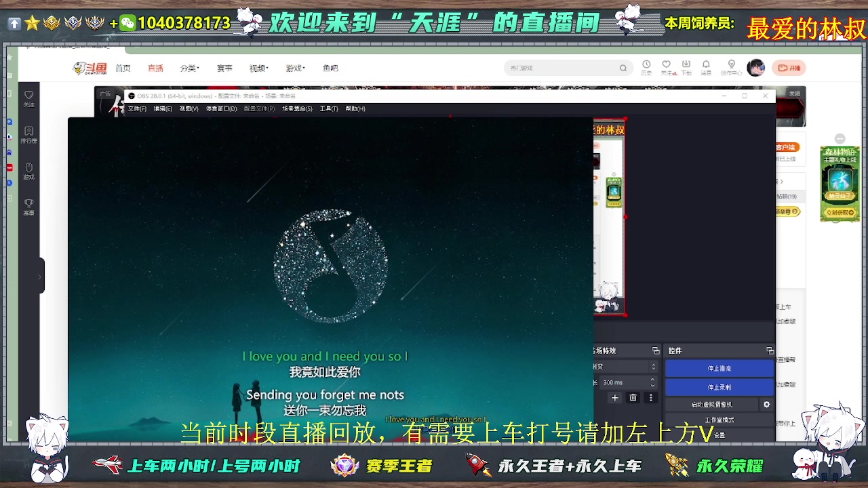The image size is (868, 488).
Task: Open 关注 heart in left sidebar
Action: pyautogui.click(x=28, y=98)
